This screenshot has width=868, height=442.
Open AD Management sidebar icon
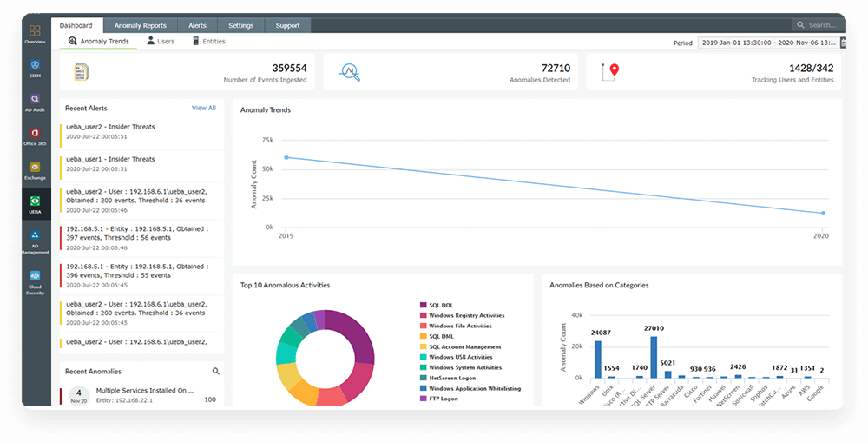(x=35, y=240)
